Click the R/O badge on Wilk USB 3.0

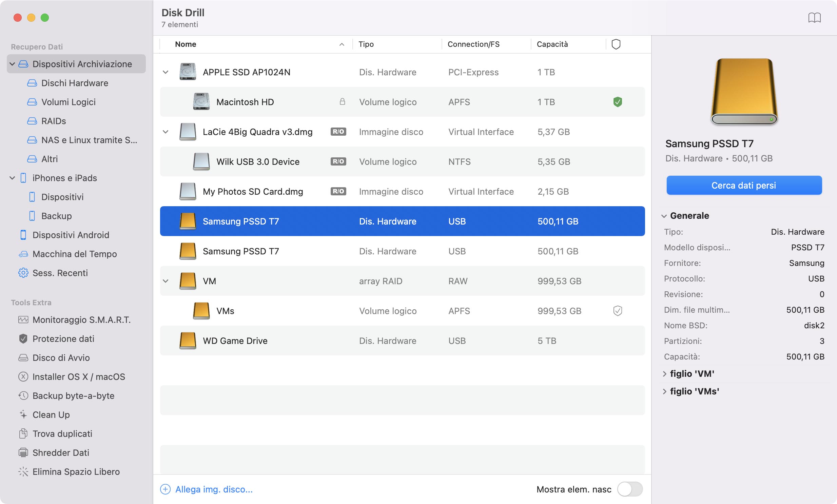click(x=338, y=161)
